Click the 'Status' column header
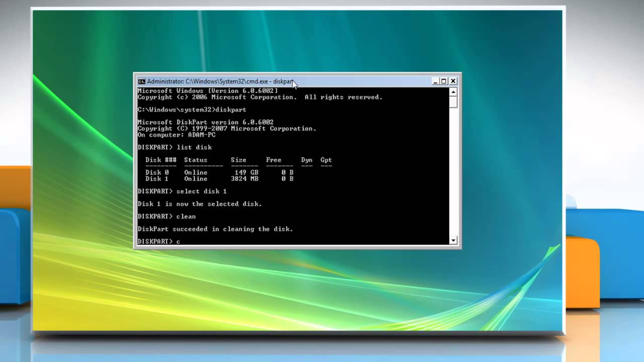The height and width of the screenshot is (362, 644). coord(196,160)
